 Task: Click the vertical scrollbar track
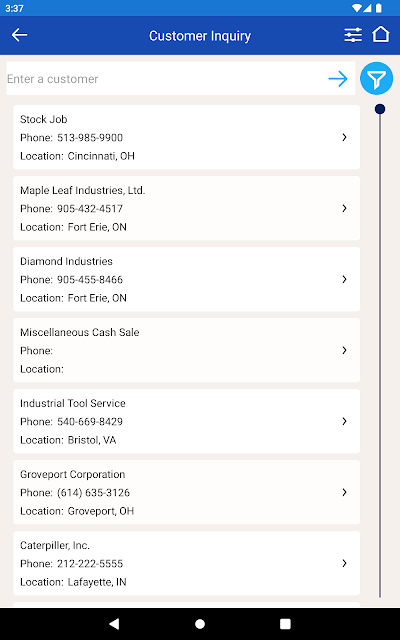(380, 355)
